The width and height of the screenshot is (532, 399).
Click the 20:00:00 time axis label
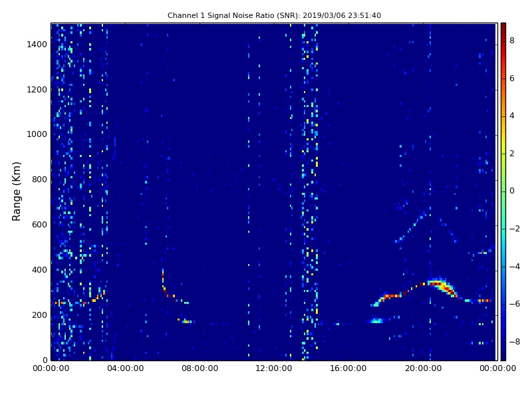coord(423,368)
